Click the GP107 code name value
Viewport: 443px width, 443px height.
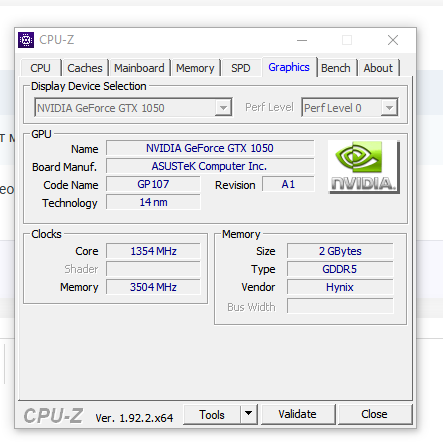[153, 184]
